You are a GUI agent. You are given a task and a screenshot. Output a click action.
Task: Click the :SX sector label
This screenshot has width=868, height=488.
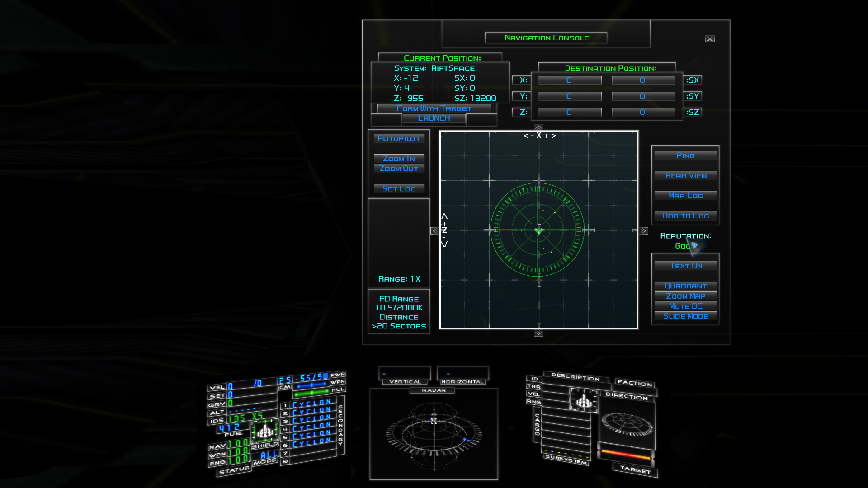(693, 80)
